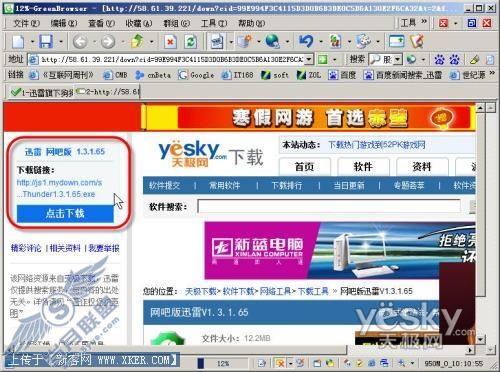The image size is (500, 372).
Task: Switch to the second tab 2-http://58.6
Action: coord(108,92)
